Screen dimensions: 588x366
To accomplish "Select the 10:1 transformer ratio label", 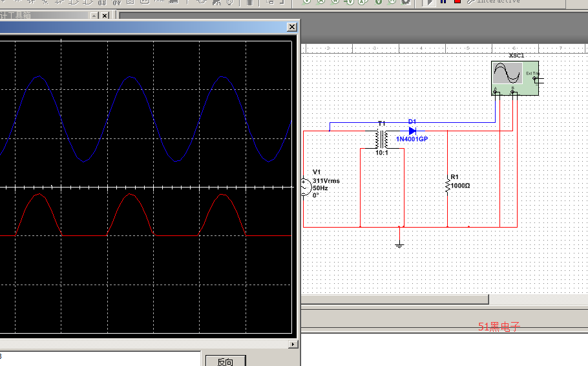I will (x=382, y=153).
